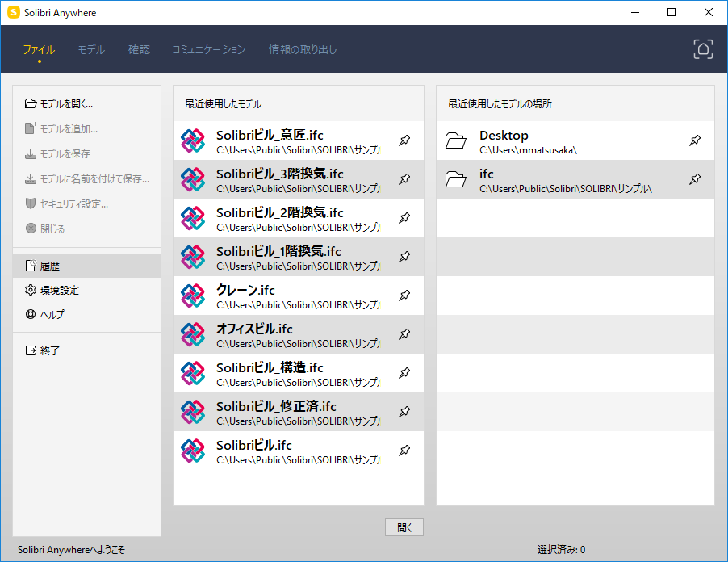Pin Solibriビル_修正済.ifc model
This screenshot has height=562, width=728.
tap(404, 412)
